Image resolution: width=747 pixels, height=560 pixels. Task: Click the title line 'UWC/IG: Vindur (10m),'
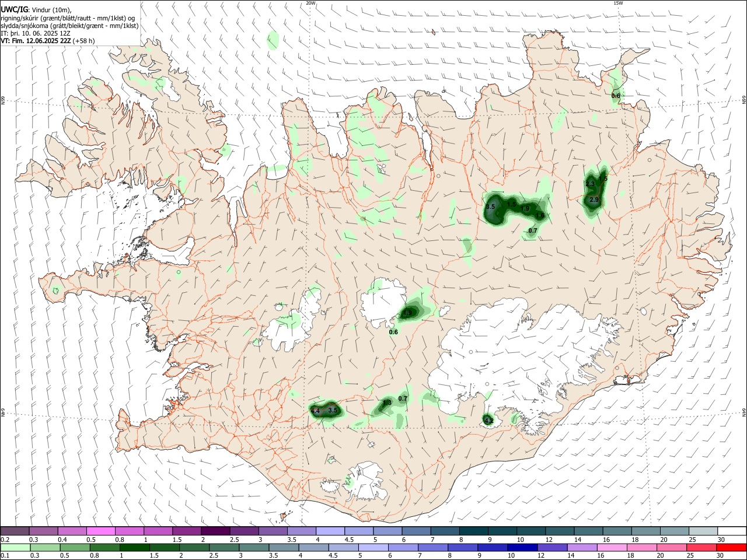pyautogui.click(x=36, y=10)
